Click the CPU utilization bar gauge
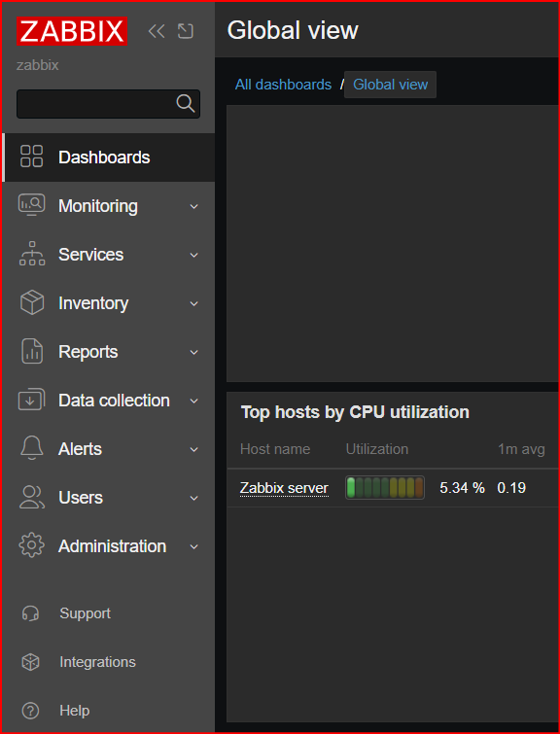This screenshot has width=560, height=734. tap(385, 488)
